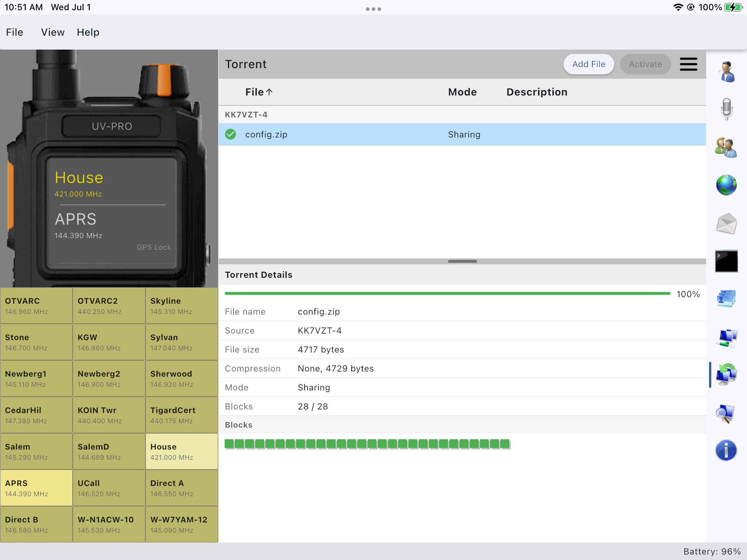747x560 pixels.
Task: Click the green 100% download progress bar
Action: 448,293
